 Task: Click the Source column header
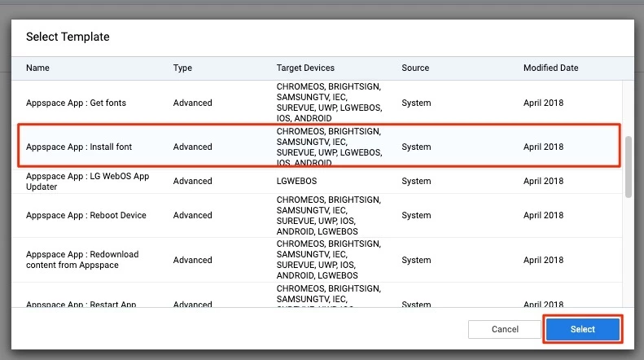pyautogui.click(x=415, y=68)
